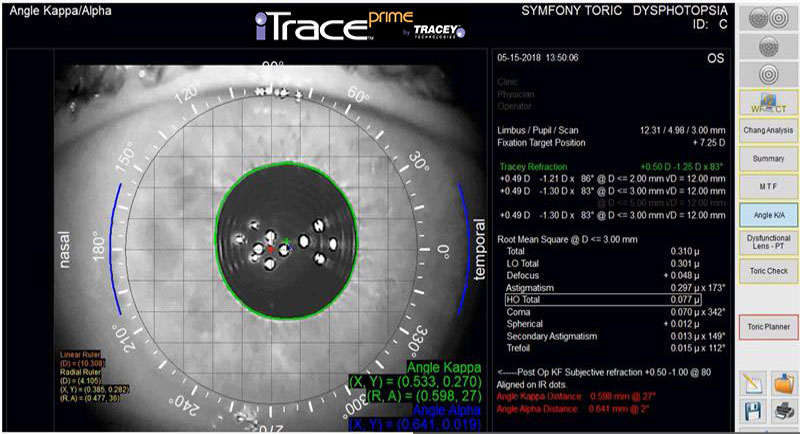Click the Secondary Astigmatism row
Screen dimensions: 800x434
click(615, 336)
